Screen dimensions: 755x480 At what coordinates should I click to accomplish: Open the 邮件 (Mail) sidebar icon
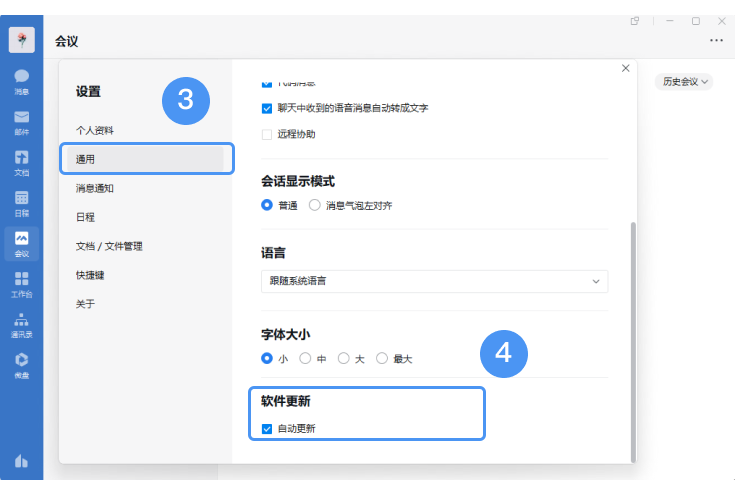(x=21, y=121)
